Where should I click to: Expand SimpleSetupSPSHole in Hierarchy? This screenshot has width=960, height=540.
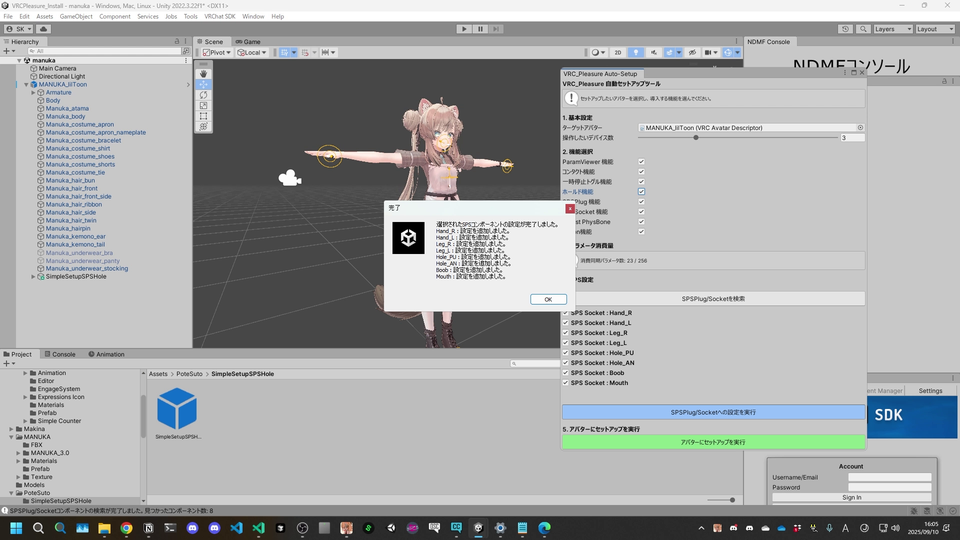[x=34, y=277]
